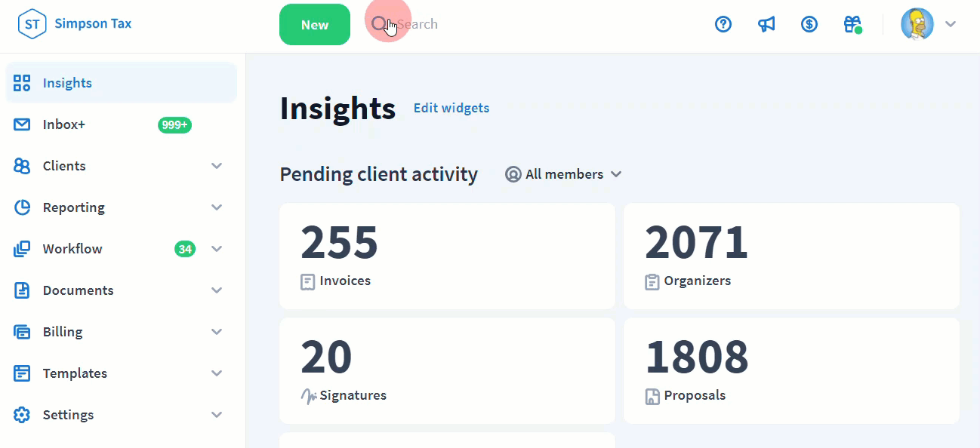Open announcements megaphone icon
Viewport: 980px width, 448px height.
pyautogui.click(x=766, y=24)
